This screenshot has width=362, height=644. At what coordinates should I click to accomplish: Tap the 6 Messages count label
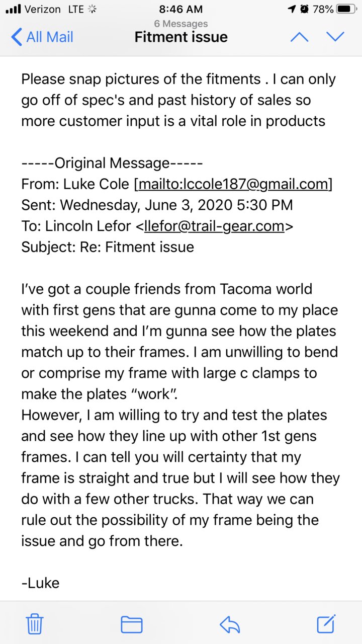pyautogui.click(x=181, y=24)
